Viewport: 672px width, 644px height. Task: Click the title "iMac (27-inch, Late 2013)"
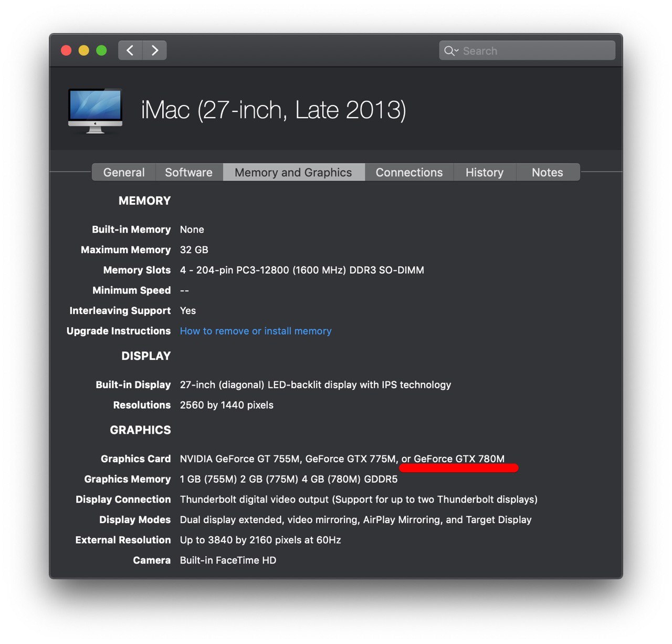point(274,110)
